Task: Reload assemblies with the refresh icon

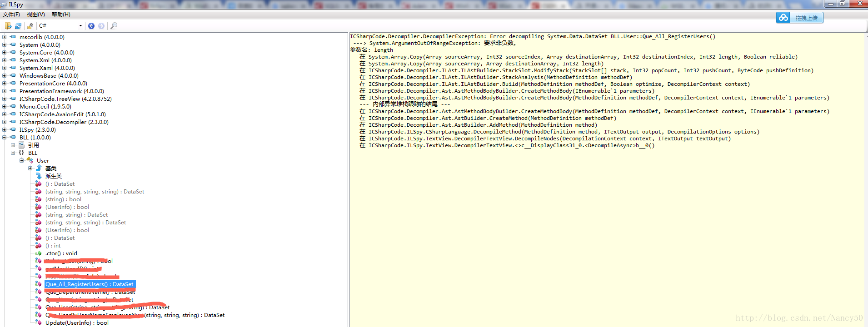Action: click(18, 26)
